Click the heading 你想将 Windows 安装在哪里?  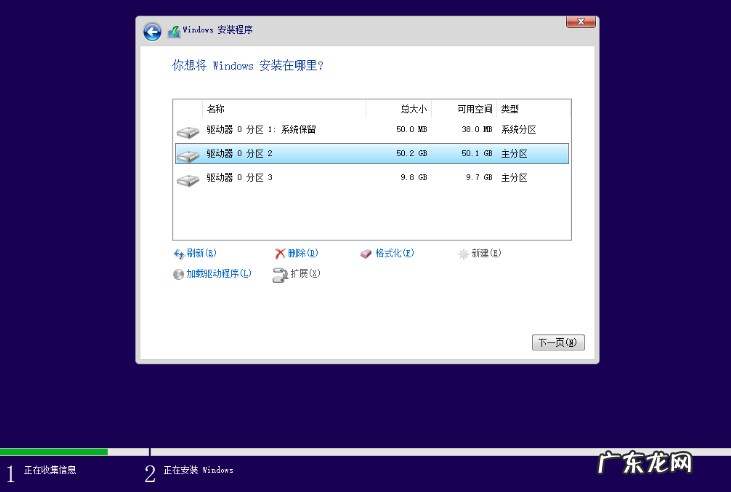[x=248, y=65]
